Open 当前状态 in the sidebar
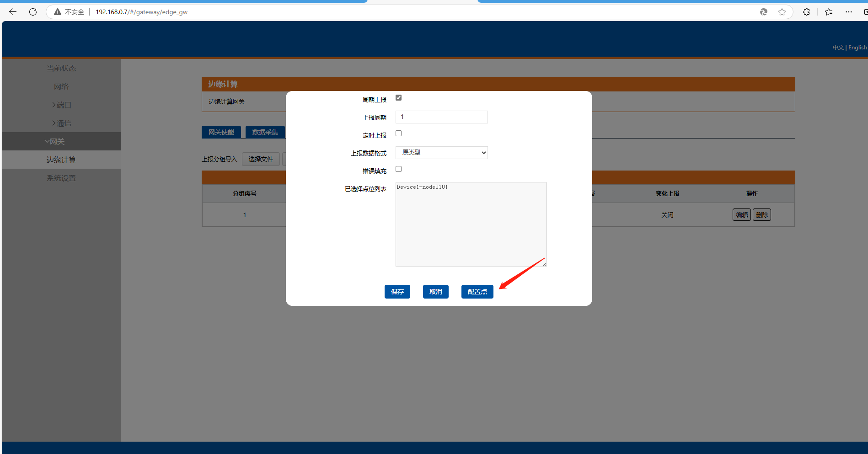 (61, 68)
